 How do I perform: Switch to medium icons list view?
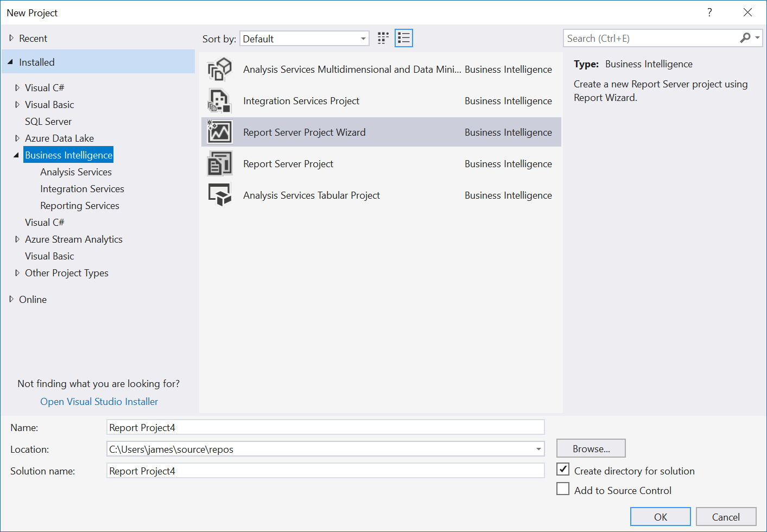tap(404, 38)
